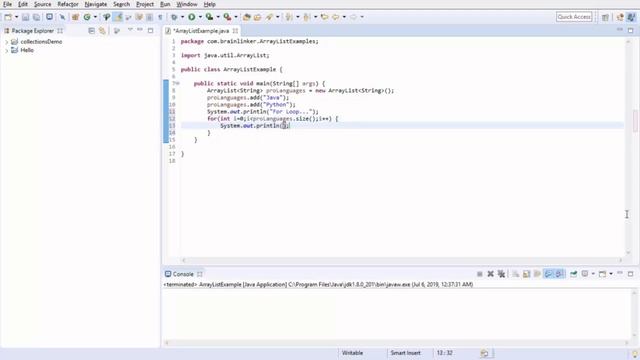
Task: Click the green Run button
Action: click(x=191, y=17)
